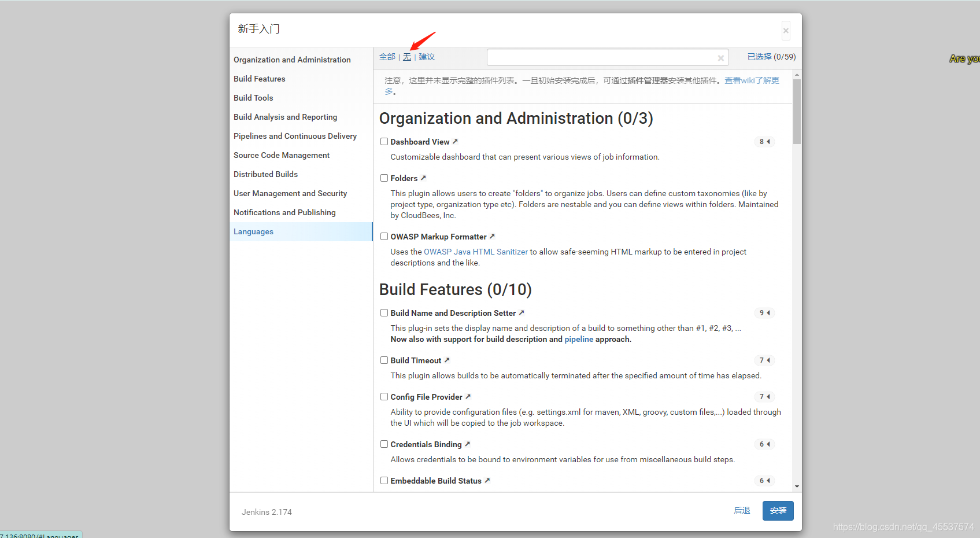
Task: Click the 后退 back button
Action: click(x=742, y=510)
